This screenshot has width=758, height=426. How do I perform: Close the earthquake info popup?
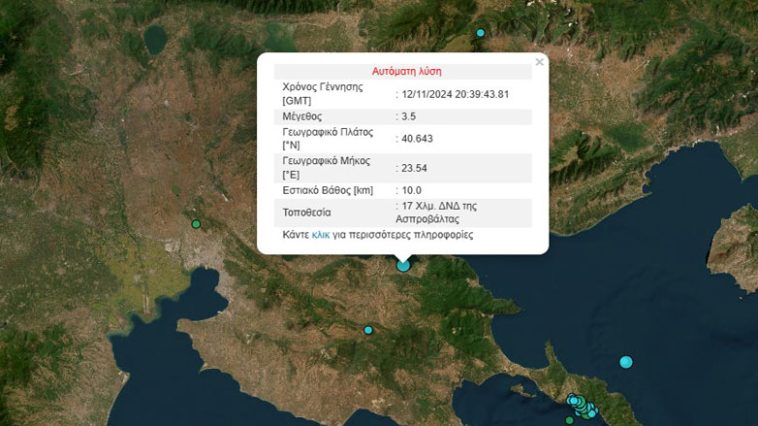click(540, 62)
